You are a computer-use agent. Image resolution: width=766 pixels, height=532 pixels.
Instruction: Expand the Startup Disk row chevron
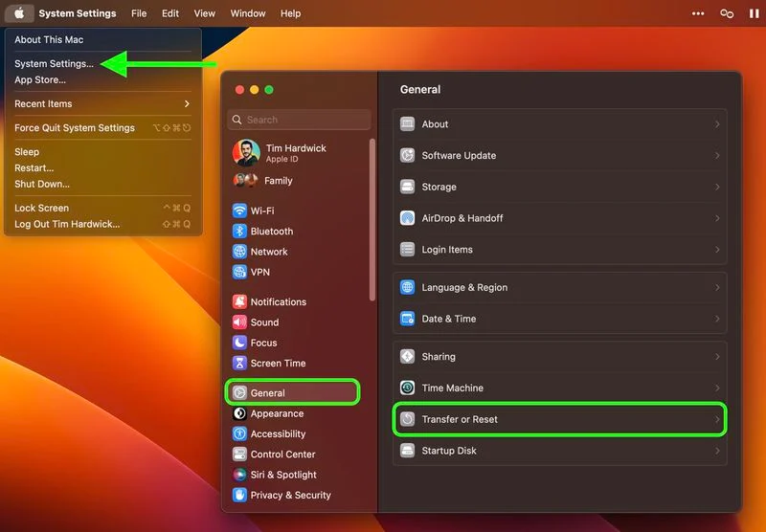coord(717,451)
